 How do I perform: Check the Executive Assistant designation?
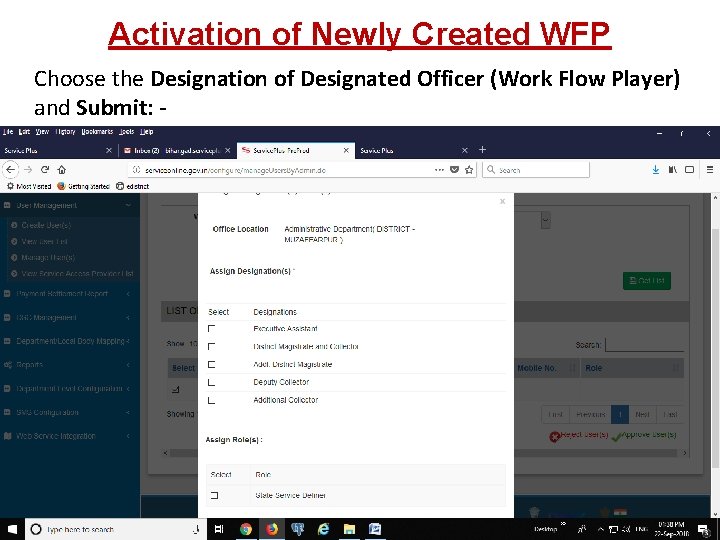[211, 328]
